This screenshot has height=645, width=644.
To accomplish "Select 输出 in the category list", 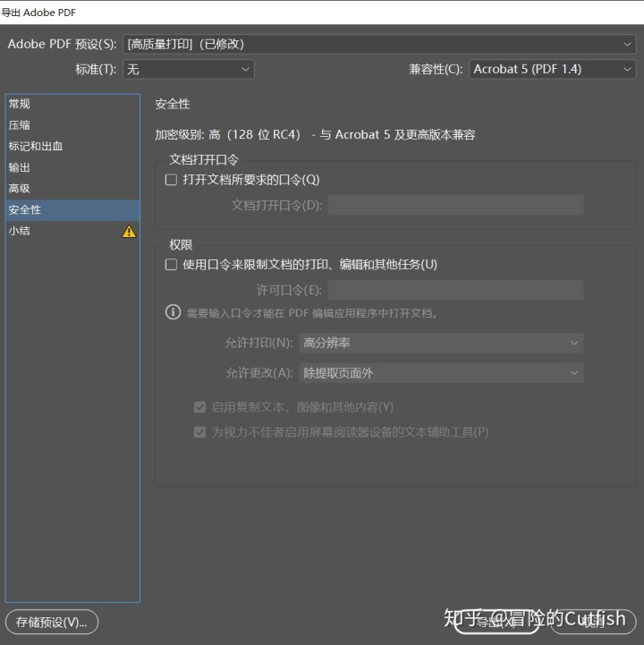I will (x=72, y=167).
